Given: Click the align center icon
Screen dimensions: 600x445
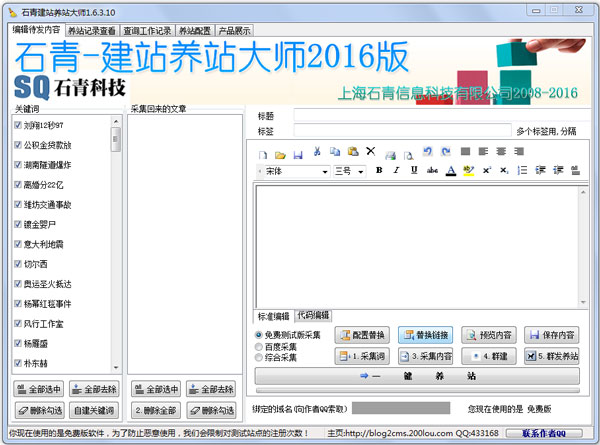Looking at the screenshot, I should tap(501, 151).
